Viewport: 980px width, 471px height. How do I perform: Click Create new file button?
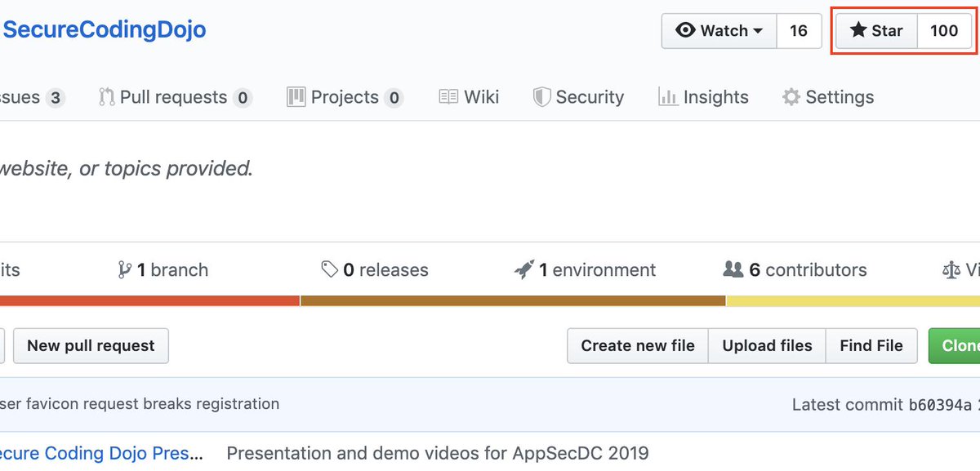[x=638, y=346]
